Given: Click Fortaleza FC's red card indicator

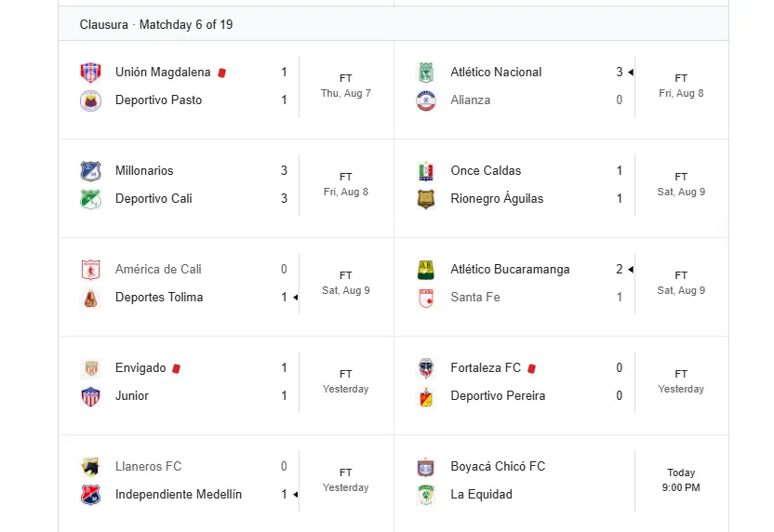Looking at the screenshot, I should (x=531, y=368).
